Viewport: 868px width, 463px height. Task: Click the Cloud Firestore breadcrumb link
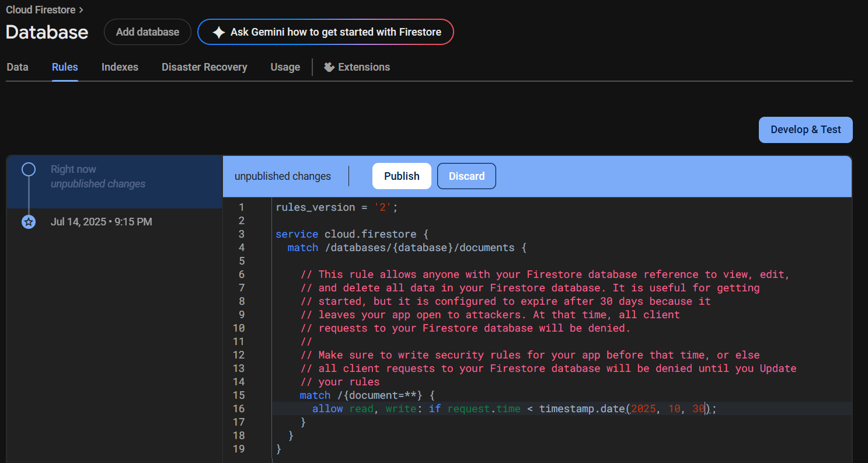click(x=40, y=10)
